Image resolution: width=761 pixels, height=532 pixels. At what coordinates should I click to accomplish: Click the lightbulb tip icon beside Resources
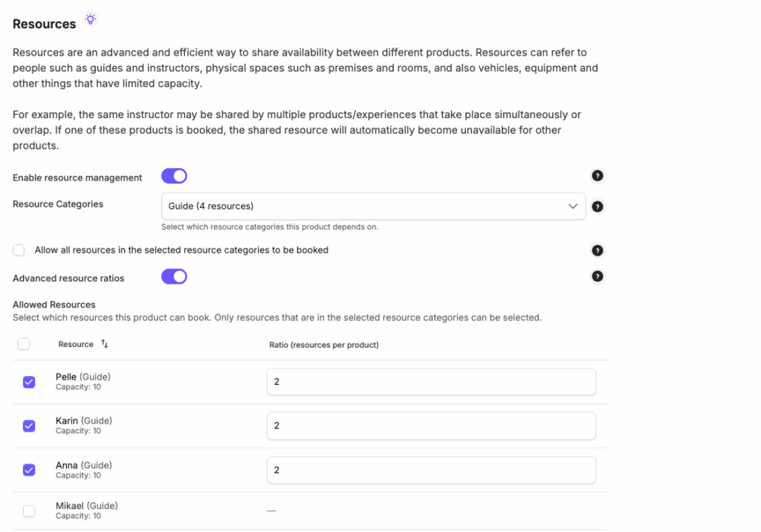pos(91,19)
